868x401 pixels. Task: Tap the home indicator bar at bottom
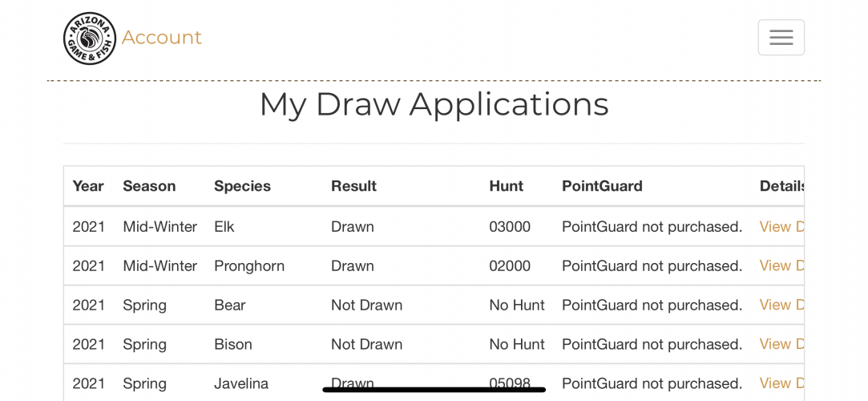click(x=434, y=390)
